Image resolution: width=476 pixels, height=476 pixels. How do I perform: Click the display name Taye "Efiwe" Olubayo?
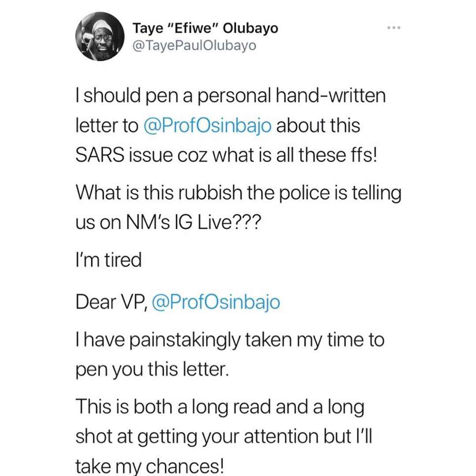coord(205,28)
